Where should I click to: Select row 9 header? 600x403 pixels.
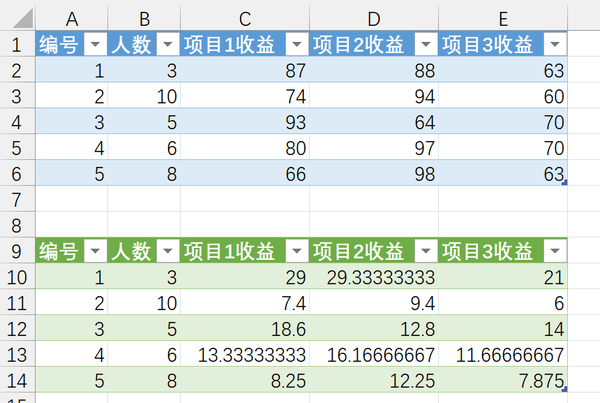coord(17,251)
